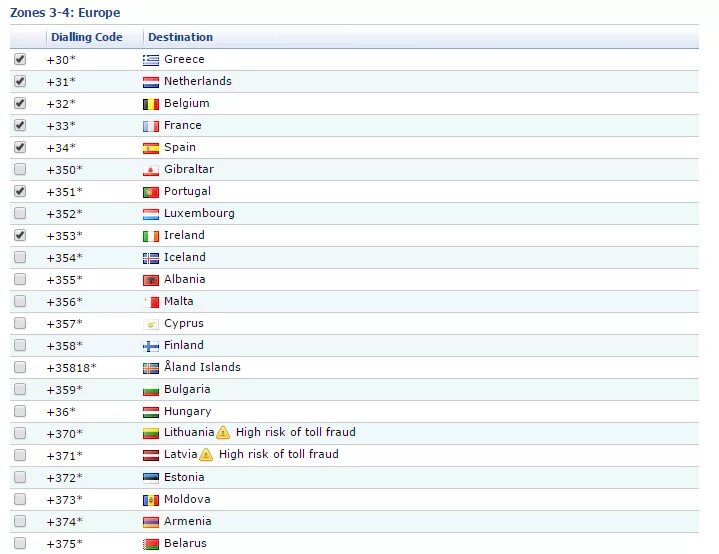Click the Armenia flag icon

pos(151,522)
